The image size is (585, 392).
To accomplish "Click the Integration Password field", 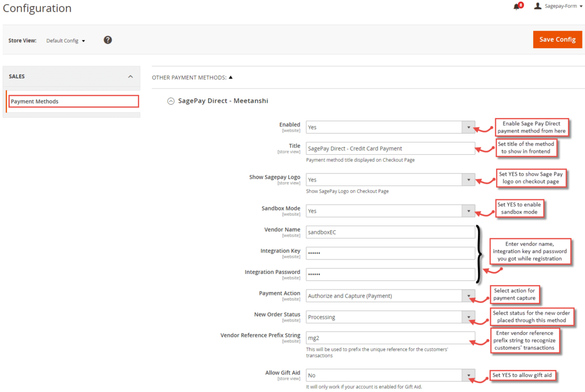I will pos(390,275).
